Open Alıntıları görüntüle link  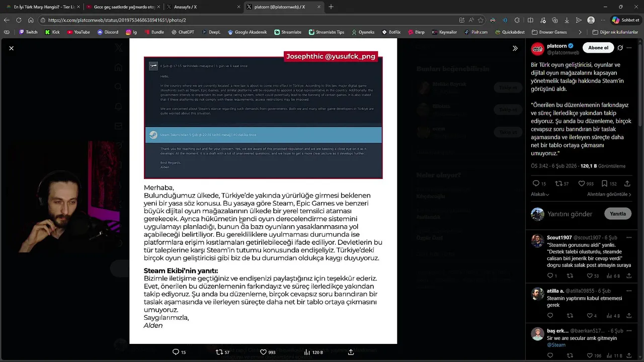point(609,194)
